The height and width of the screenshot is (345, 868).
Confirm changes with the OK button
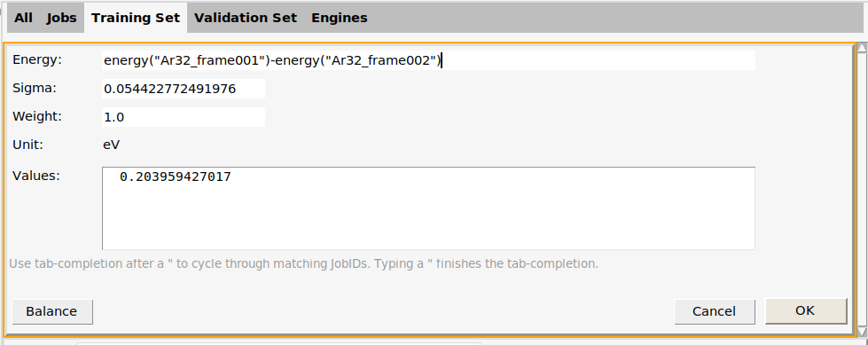(805, 310)
